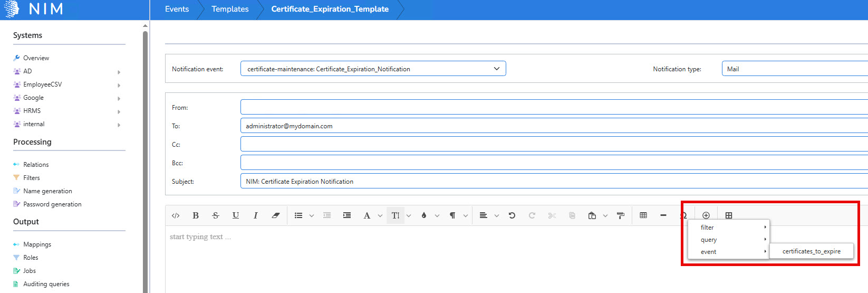Open Overview in sidebar
The image size is (868, 293).
(x=36, y=58)
